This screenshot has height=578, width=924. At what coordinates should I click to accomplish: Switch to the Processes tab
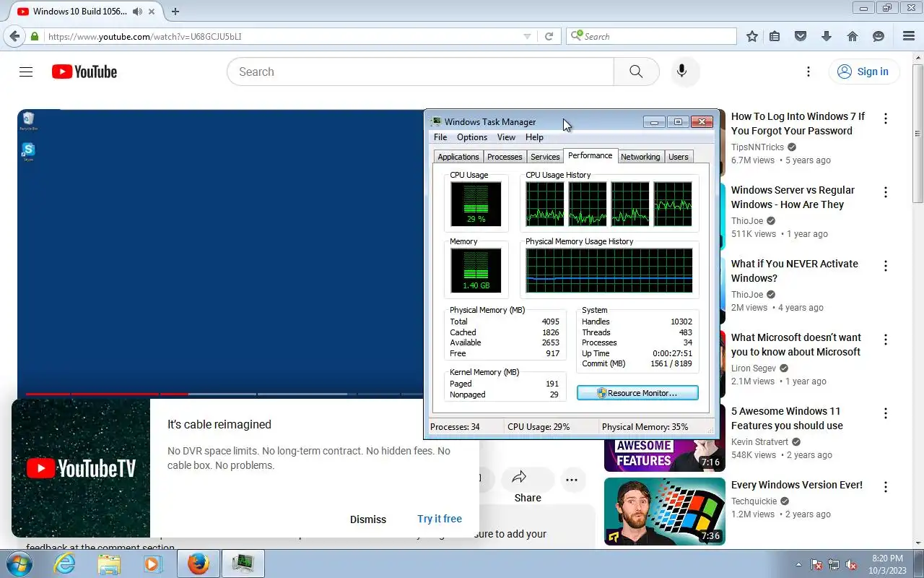pos(505,157)
